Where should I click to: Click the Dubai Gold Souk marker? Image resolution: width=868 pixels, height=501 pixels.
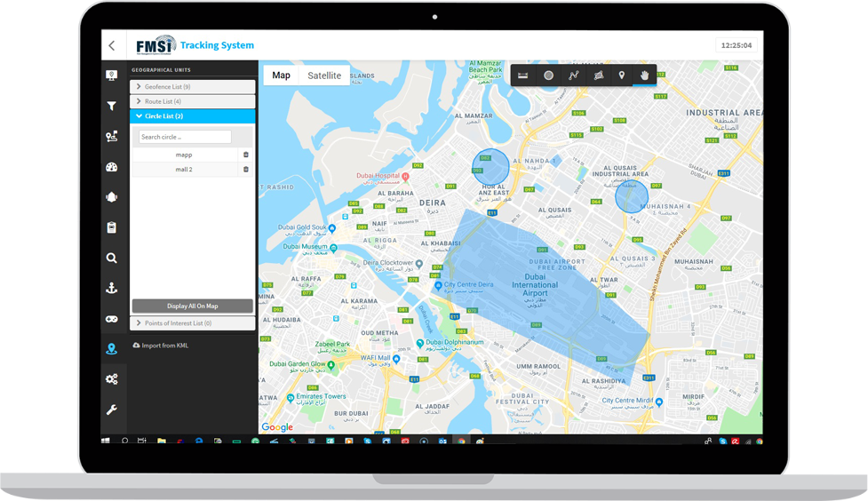(x=332, y=228)
